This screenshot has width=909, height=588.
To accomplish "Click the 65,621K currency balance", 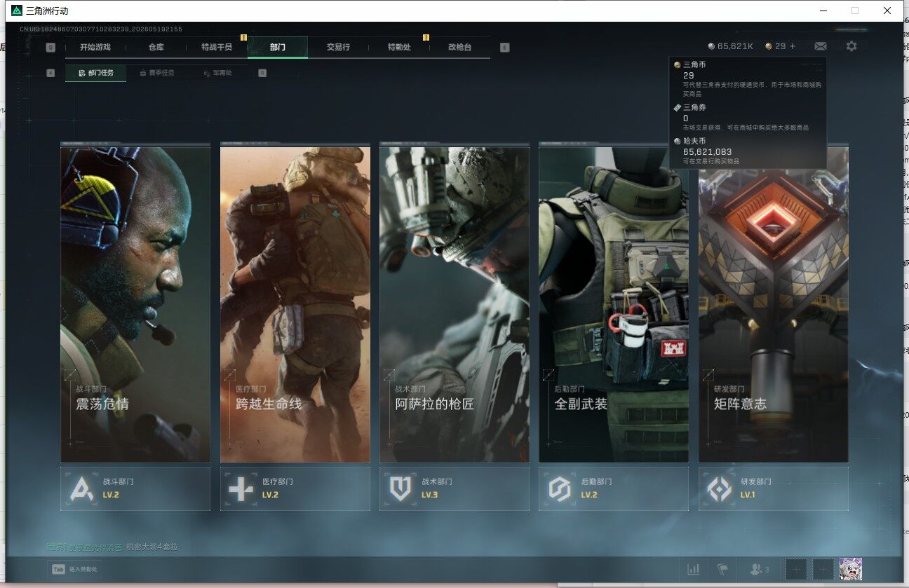I will point(735,46).
